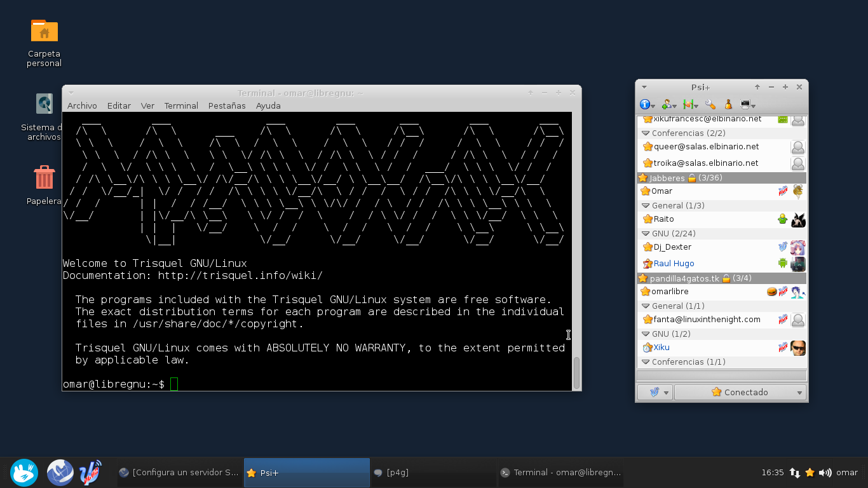This screenshot has width=868, height=488.
Task: Click the network arrows tray icon
Action: (x=795, y=473)
